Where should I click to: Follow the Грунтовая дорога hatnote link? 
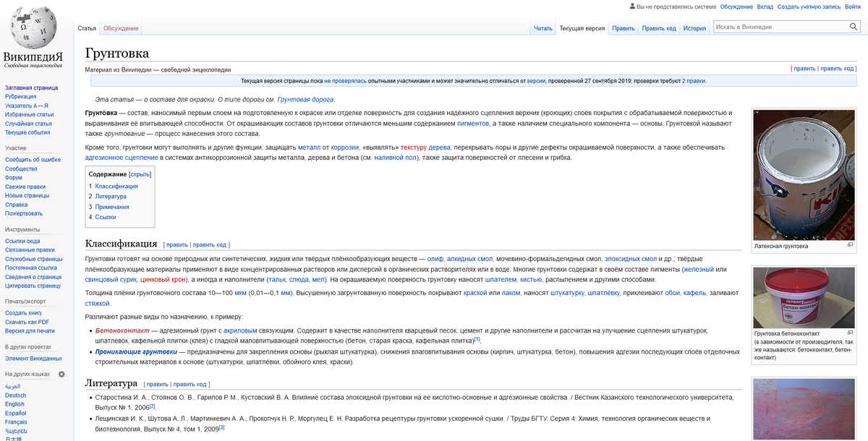pos(306,99)
